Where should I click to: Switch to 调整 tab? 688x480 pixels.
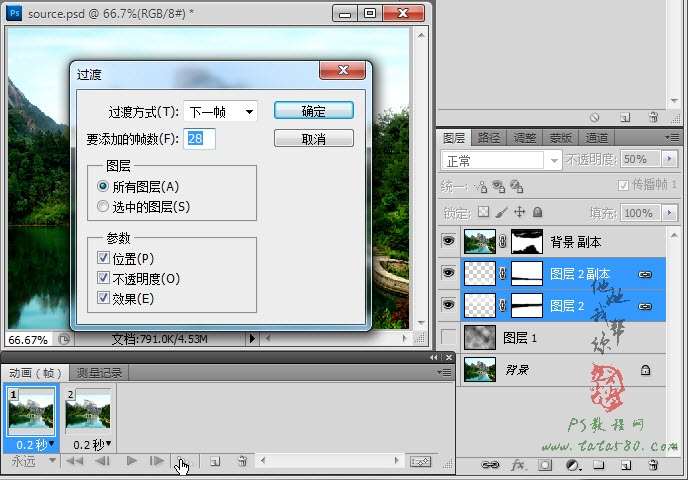tap(525, 138)
